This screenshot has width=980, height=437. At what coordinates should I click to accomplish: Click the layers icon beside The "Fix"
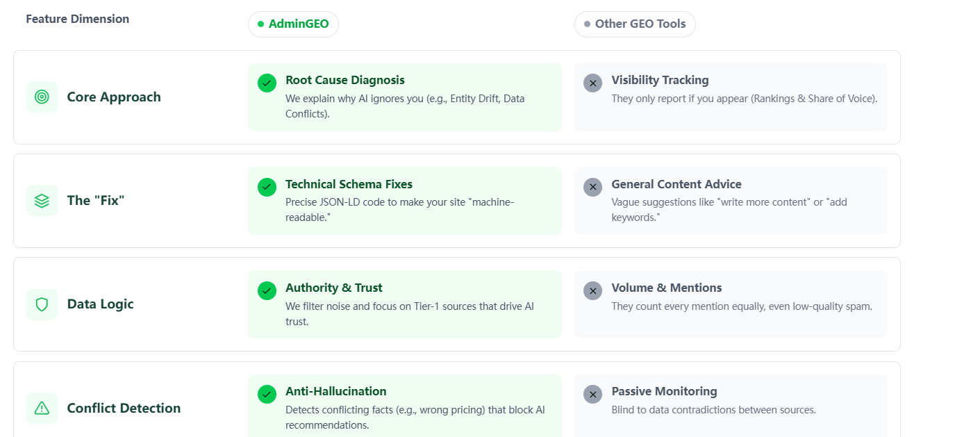pyautogui.click(x=42, y=201)
